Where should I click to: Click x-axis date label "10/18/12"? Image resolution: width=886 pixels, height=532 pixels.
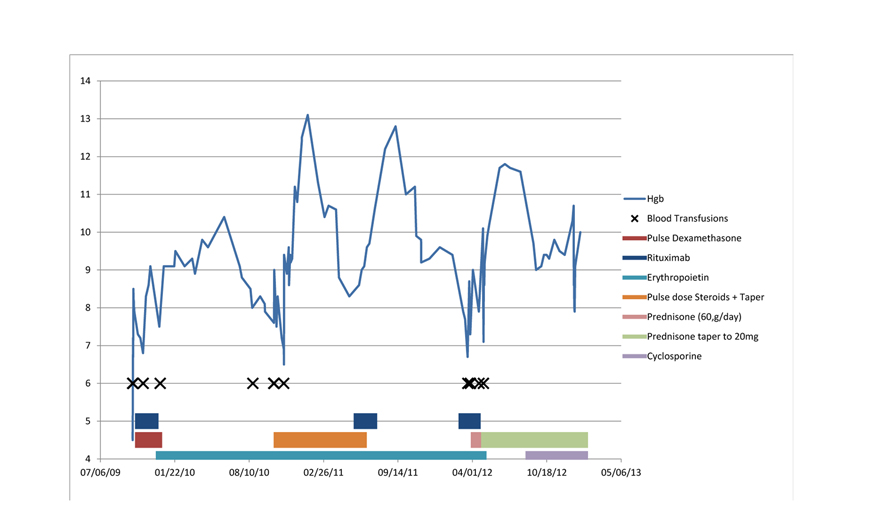point(546,473)
